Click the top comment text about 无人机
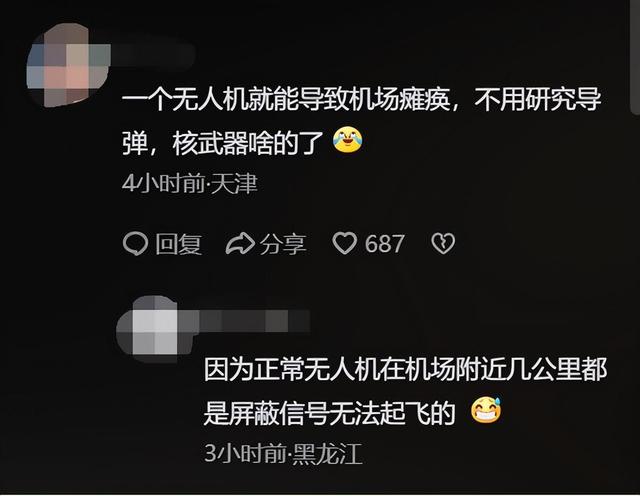Screen dimensions: 640x496 coord(362,121)
